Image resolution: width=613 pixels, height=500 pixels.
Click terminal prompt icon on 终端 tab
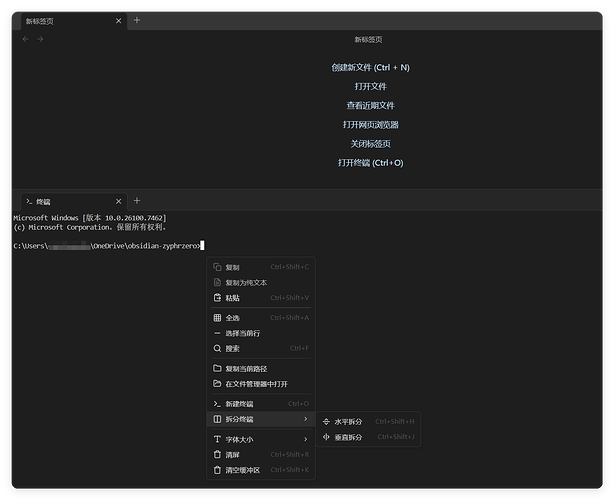click(29, 201)
